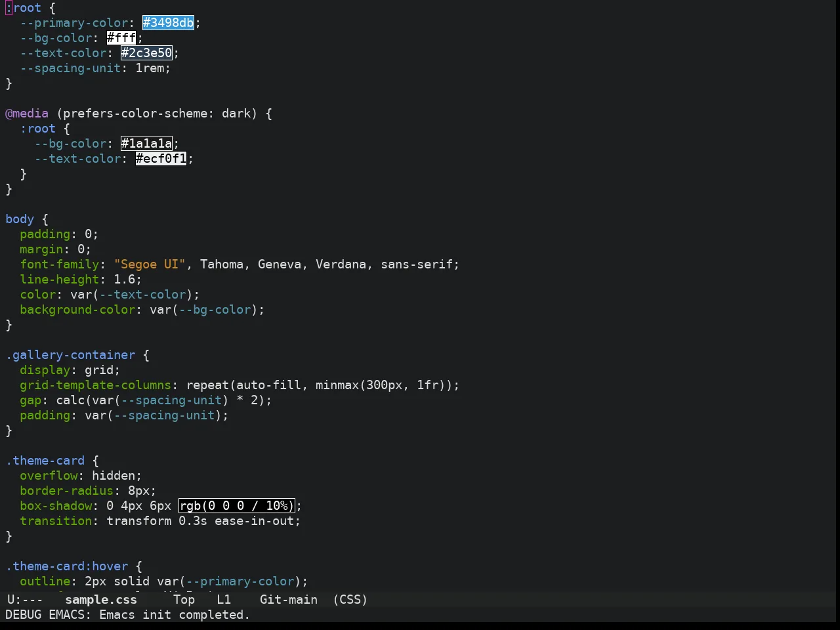Click the Top position indicator
The height and width of the screenshot is (630, 840).
coord(184,600)
